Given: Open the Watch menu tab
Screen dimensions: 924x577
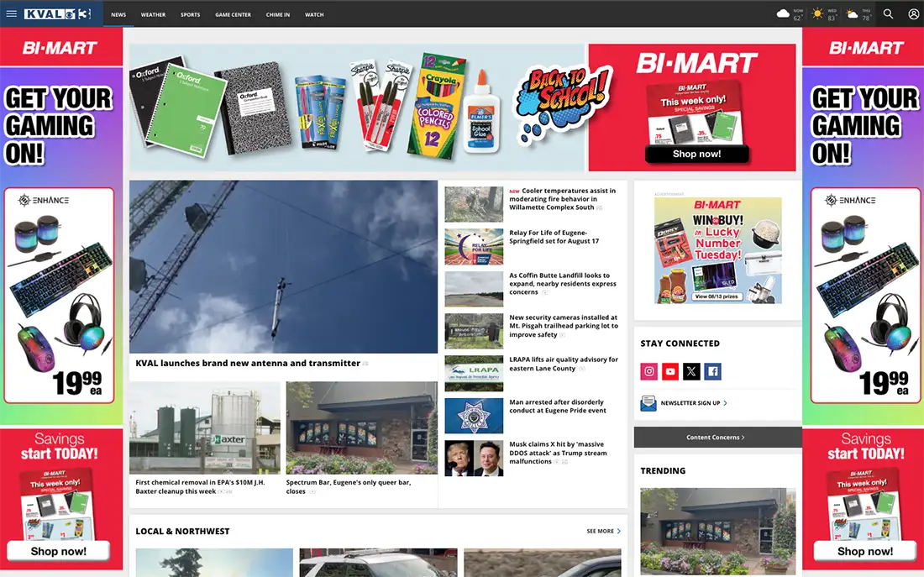Looking at the screenshot, I should coord(314,15).
